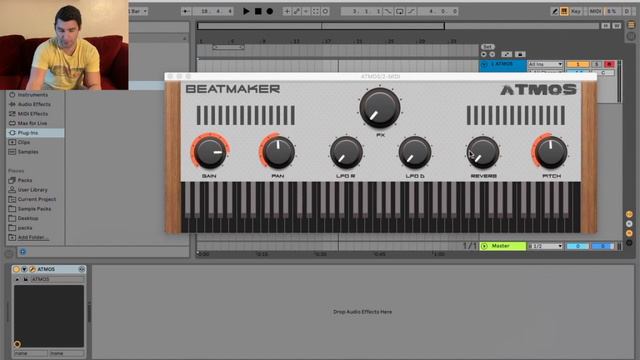
Task: Click the Capture MIDI bracket icon
Action: point(316,11)
